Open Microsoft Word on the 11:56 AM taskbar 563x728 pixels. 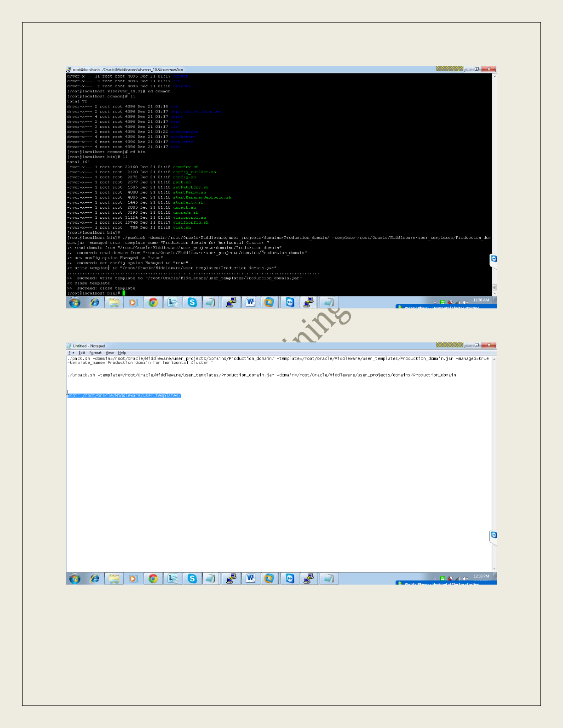(251, 302)
